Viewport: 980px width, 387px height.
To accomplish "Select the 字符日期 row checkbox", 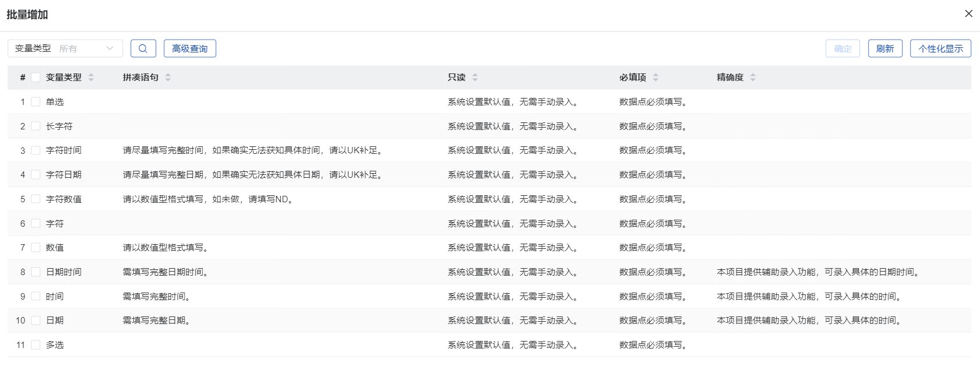I will [36, 175].
